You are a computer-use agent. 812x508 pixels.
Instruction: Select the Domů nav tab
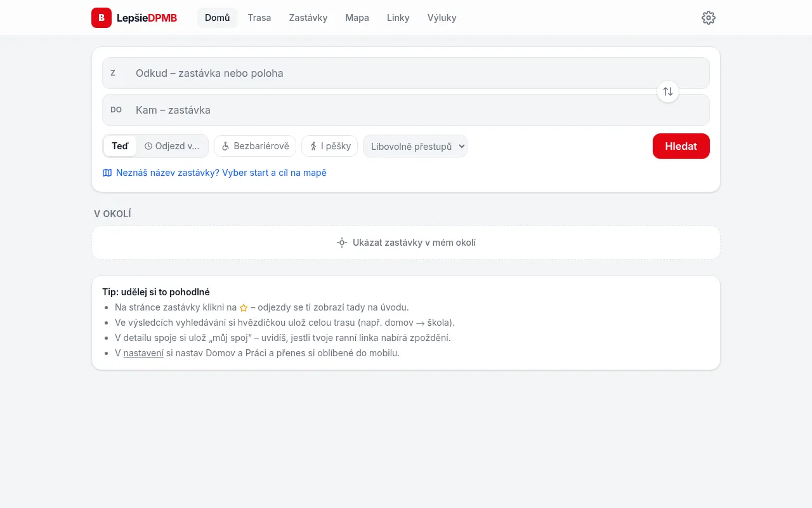tap(218, 18)
